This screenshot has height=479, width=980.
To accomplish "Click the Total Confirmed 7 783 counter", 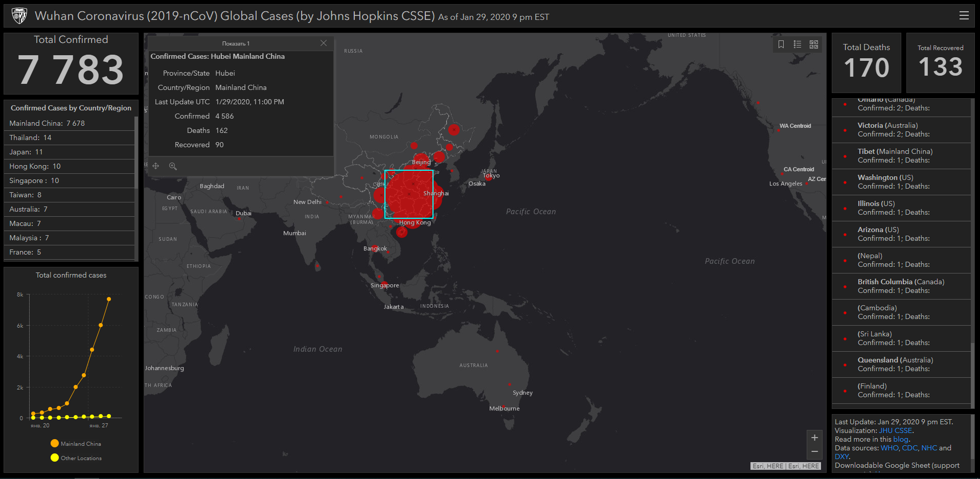I will [71, 63].
